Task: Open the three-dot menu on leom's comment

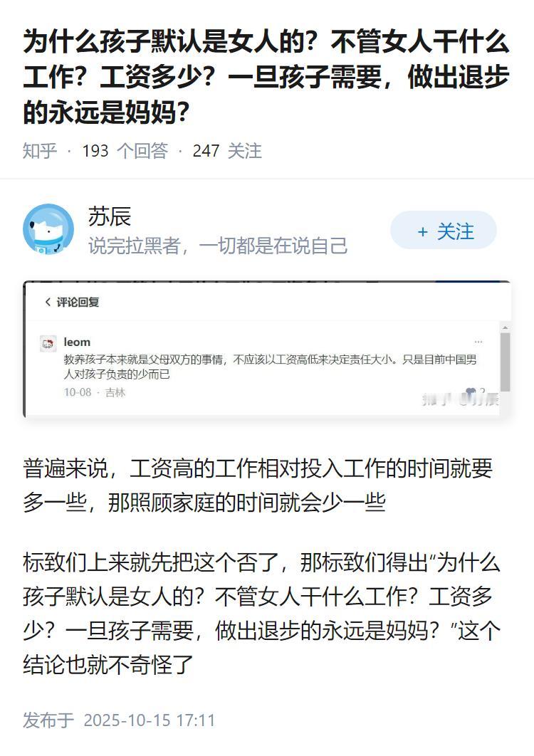Action: pos(478,342)
